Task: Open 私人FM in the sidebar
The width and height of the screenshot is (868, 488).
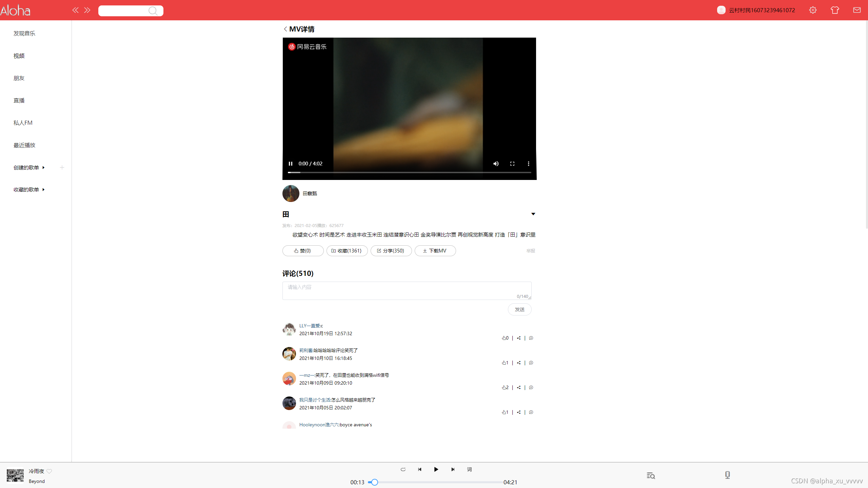Action: click(23, 123)
